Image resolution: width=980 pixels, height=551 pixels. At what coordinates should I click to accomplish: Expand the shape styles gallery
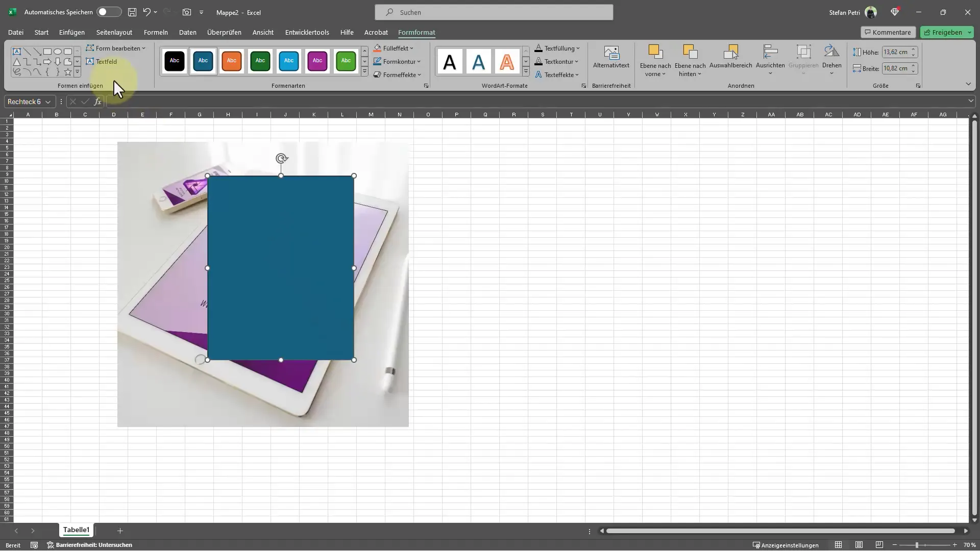364,71
